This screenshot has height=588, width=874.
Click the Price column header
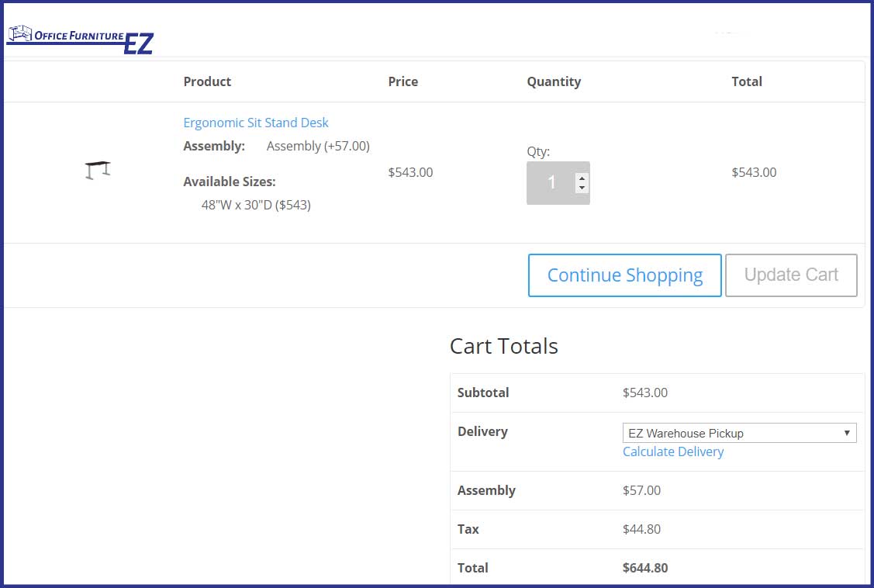tap(403, 81)
